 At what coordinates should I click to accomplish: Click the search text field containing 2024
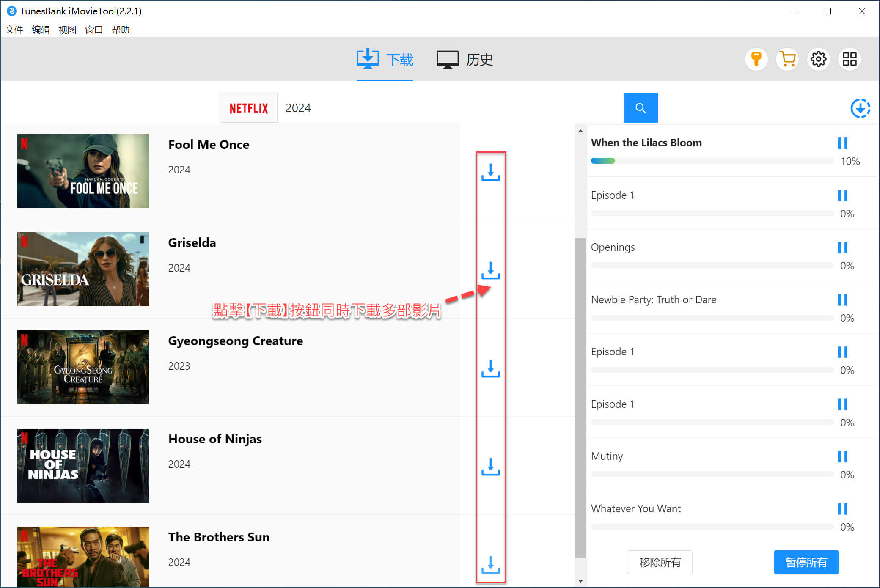click(x=450, y=108)
